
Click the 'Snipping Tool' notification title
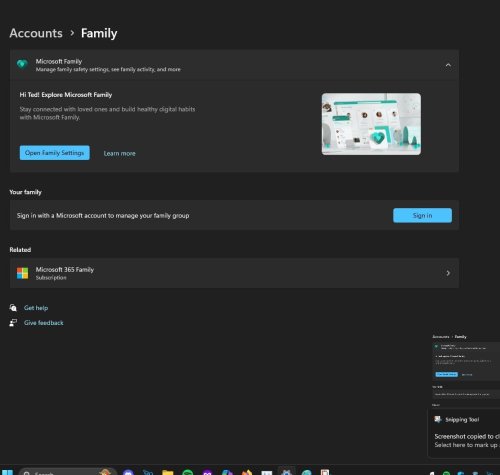coord(462,420)
